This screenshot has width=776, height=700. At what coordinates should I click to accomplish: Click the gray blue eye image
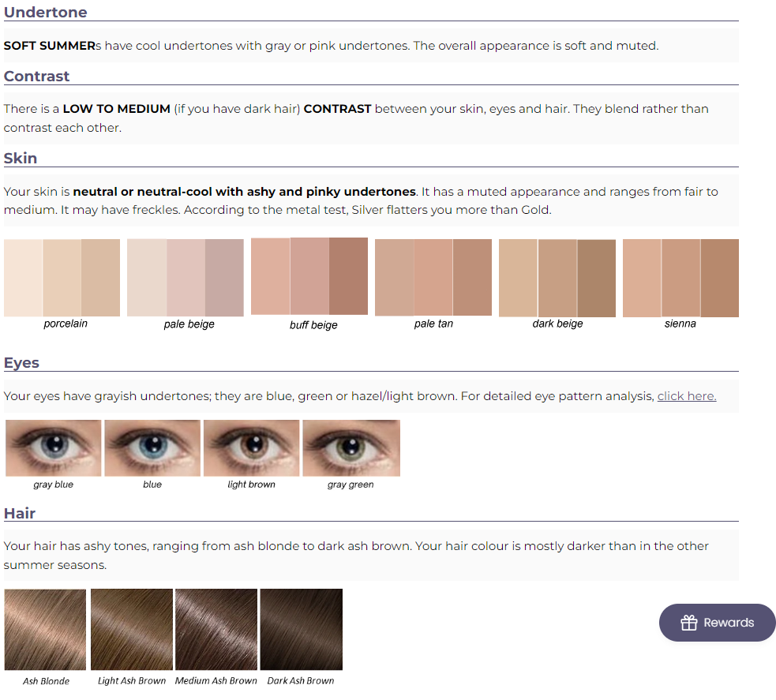(x=54, y=448)
